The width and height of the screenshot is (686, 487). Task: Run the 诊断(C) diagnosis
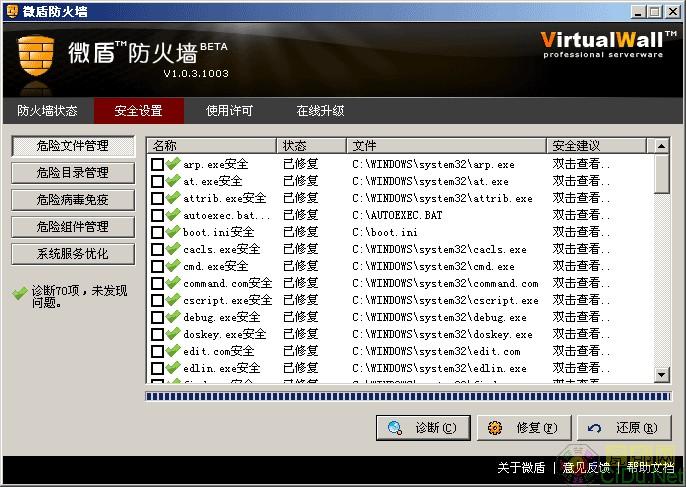click(x=423, y=427)
